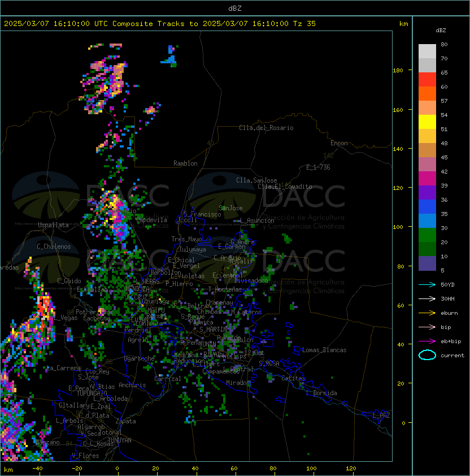This screenshot has height=476, width=470.
Task: Click the 'dBZ' title at top center
Action: (235, 8)
